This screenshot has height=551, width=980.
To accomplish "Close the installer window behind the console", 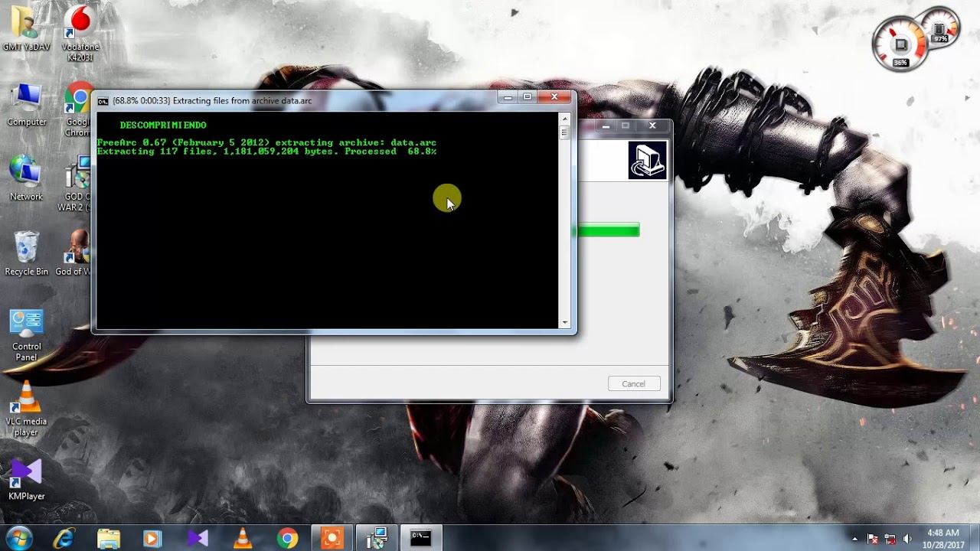I will click(x=652, y=126).
